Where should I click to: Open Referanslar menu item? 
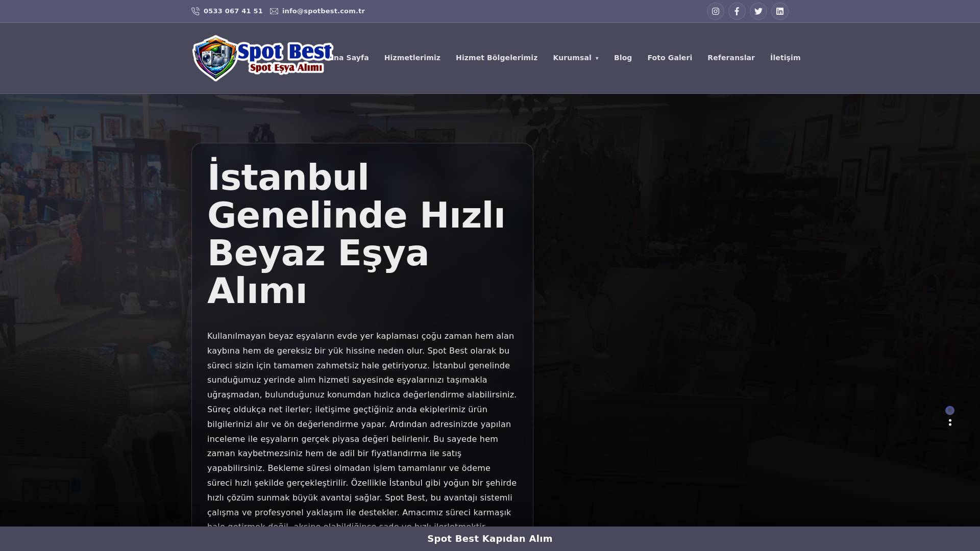(x=731, y=58)
